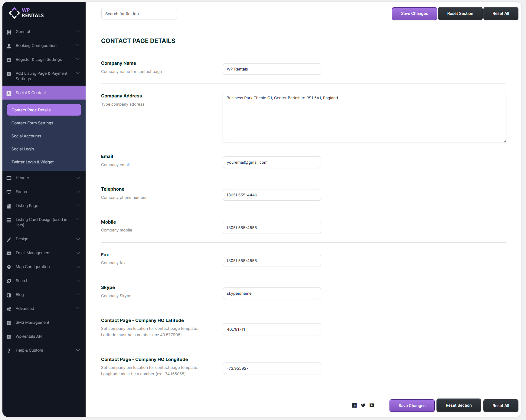
Task: Open Twitter Login & Widget item
Action: coord(33,162)
